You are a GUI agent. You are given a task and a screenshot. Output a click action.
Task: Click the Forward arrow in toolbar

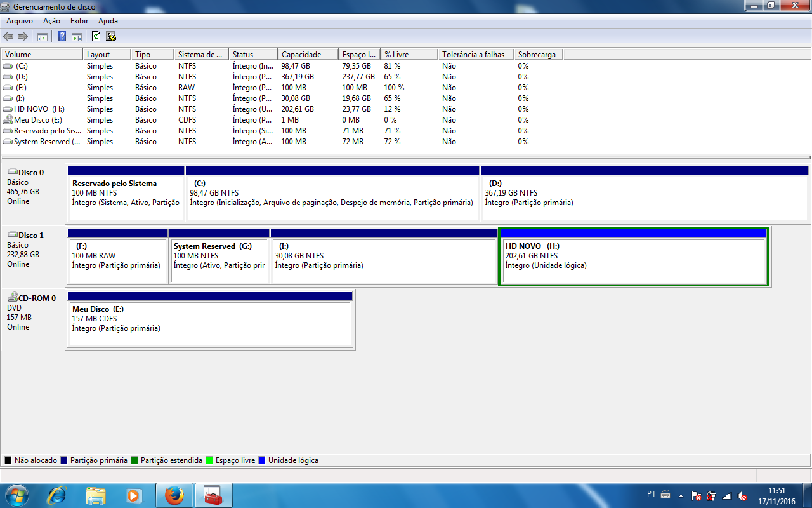[x=23, y=36]
